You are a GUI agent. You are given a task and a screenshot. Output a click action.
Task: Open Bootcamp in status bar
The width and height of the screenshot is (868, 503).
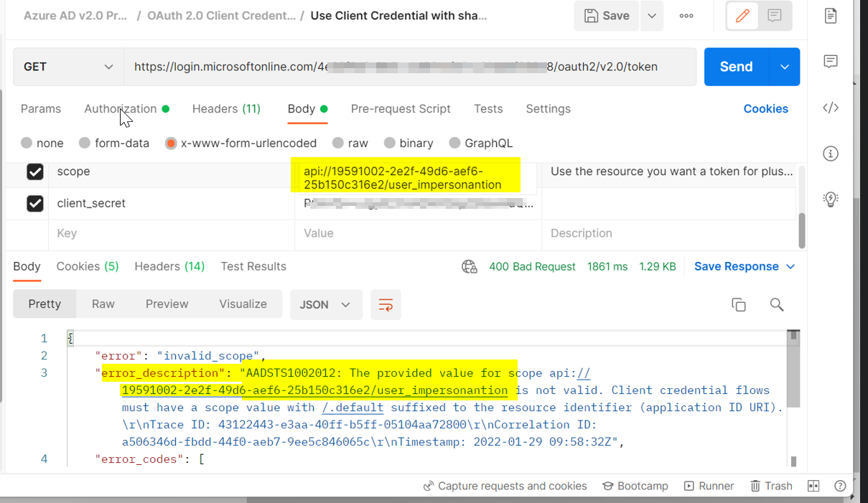coord(635,486)
